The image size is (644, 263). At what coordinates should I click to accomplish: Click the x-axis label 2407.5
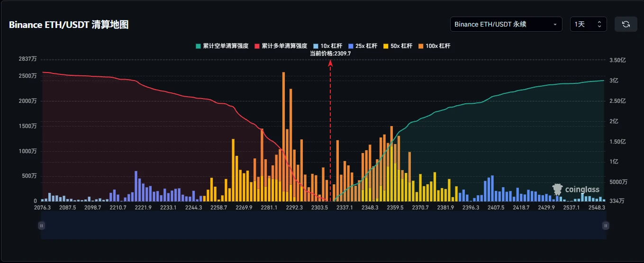tap(496, 208)
